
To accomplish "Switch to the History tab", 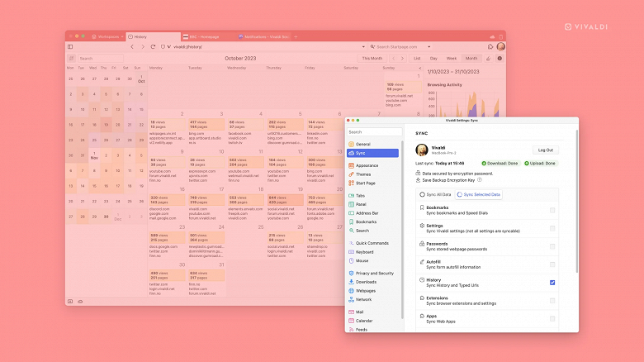I will click(153, 36).
